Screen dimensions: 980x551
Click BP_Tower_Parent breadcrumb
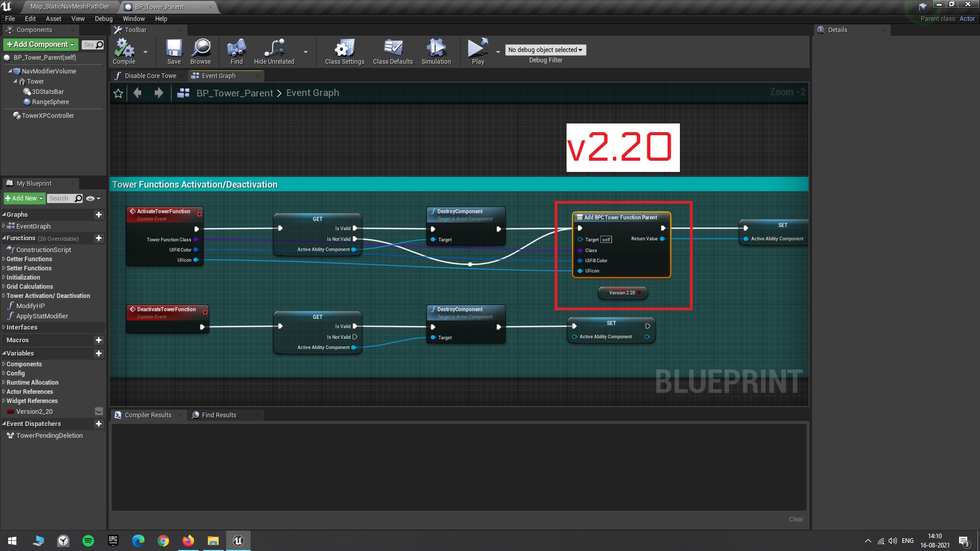[235, 93]
